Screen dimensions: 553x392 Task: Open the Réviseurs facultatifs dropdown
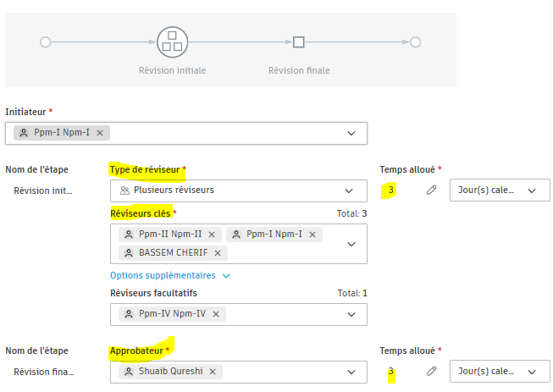click(x=351, y=314)
